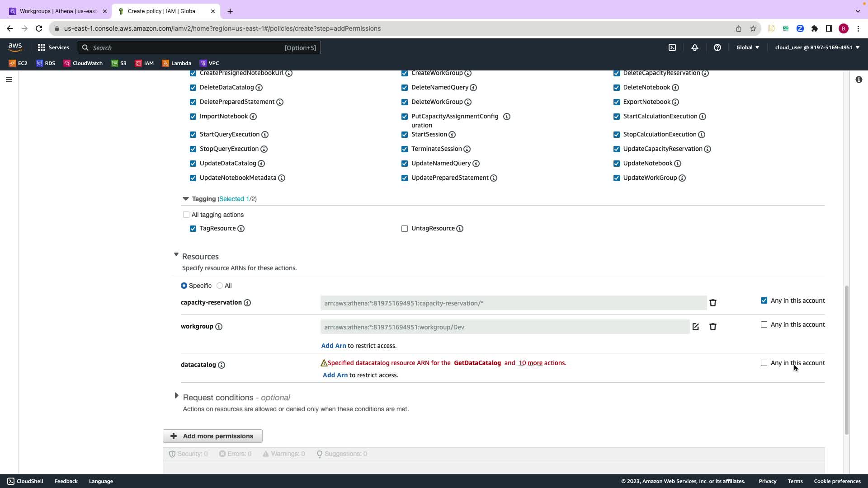Screen dimensions: 868x488
Task: Click the warning triangle in datacatalog row
Action: tap(324, 363)
